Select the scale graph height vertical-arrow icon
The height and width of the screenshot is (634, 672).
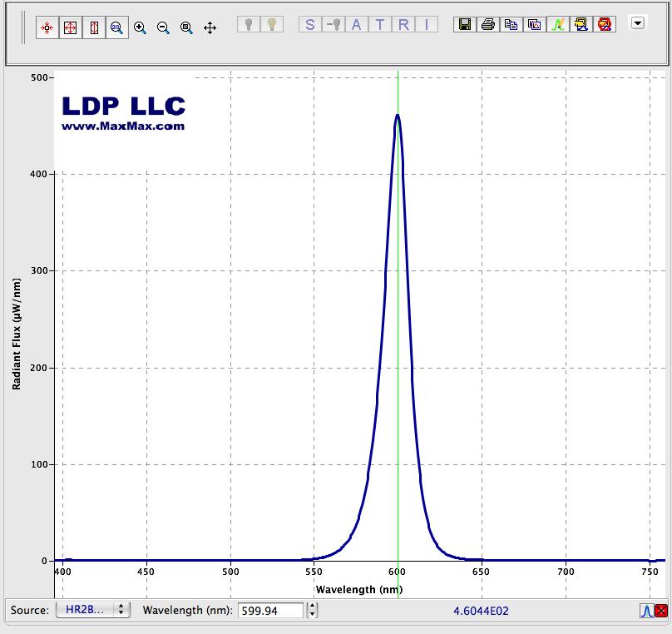pos(94,27)
